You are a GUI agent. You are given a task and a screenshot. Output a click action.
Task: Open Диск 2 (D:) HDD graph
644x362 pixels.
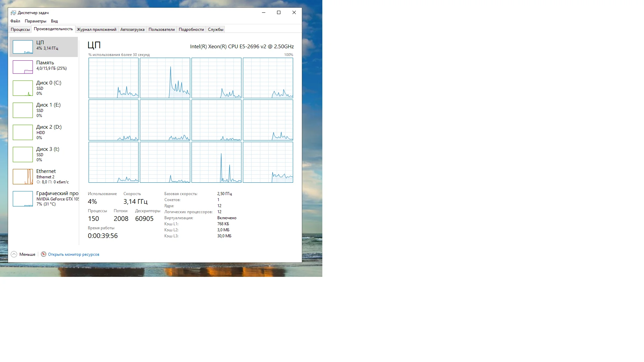[23, 132]
